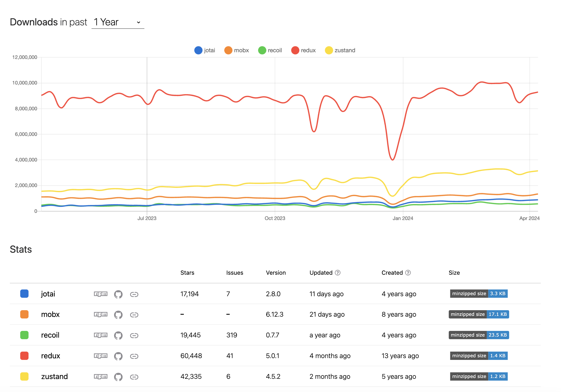561x392 pixels.
Task: Open jotai npm page icon
Action: pyautogui.click(x=101, y=294)
